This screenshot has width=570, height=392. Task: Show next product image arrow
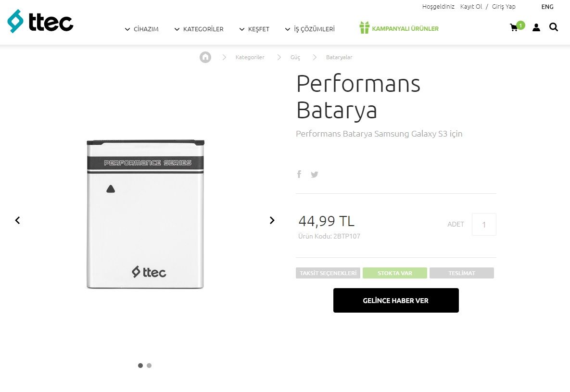pyautogui.click(x=272, y=220)
